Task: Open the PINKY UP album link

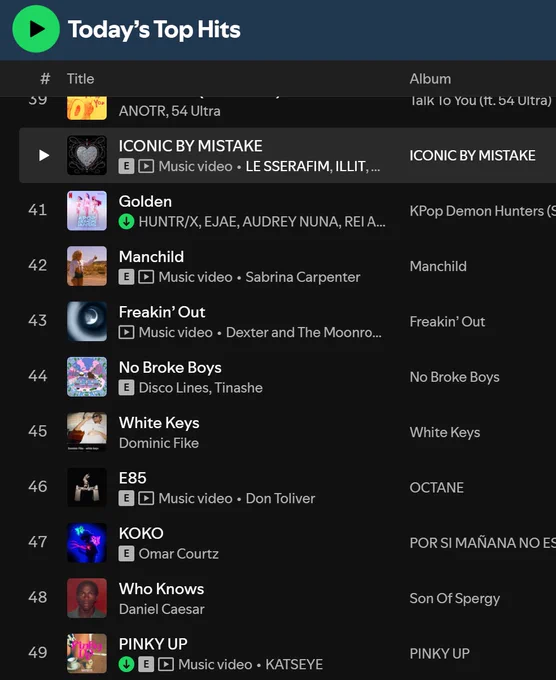Action: [440, 654]
